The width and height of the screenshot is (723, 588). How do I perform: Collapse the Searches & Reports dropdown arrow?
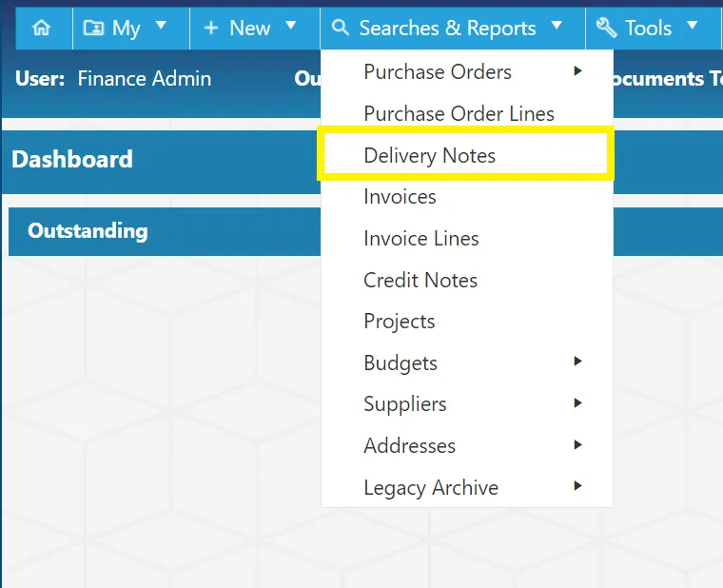557,25
